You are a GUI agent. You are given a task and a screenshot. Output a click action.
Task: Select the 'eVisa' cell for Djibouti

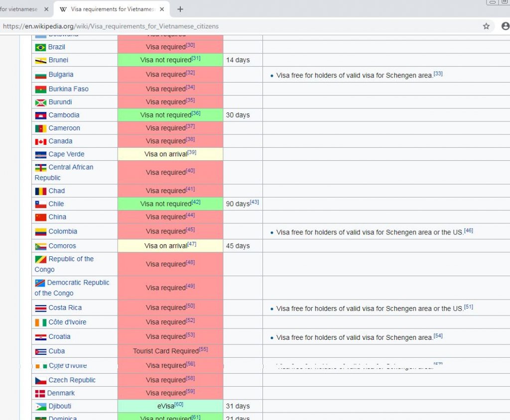[x=170, y=406]
